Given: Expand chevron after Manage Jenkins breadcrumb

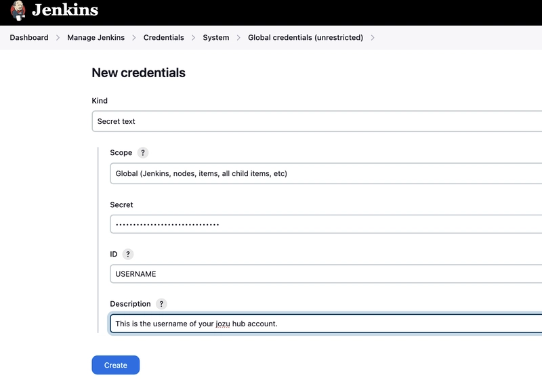Looking at the screenshot, I should click(134, 38).
